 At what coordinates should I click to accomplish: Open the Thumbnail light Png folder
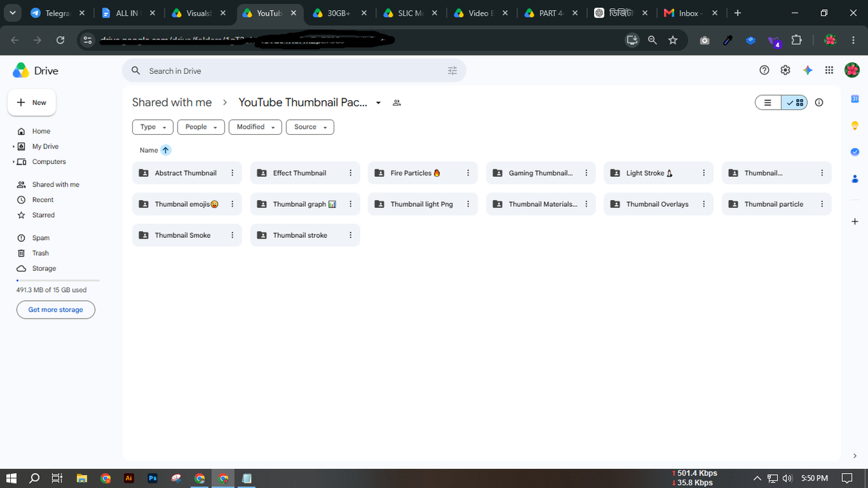click(x=422, y=204)
